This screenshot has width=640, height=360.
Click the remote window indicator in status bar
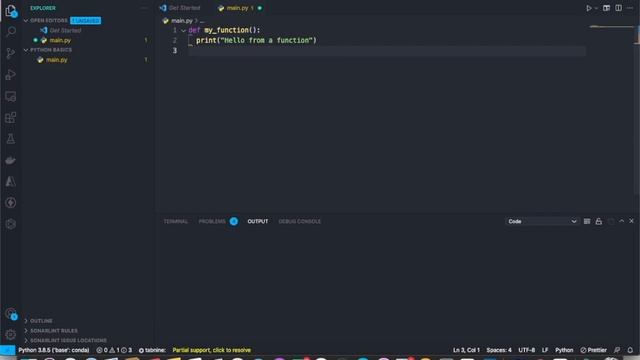pyautogui.click(x=7, y=350)
